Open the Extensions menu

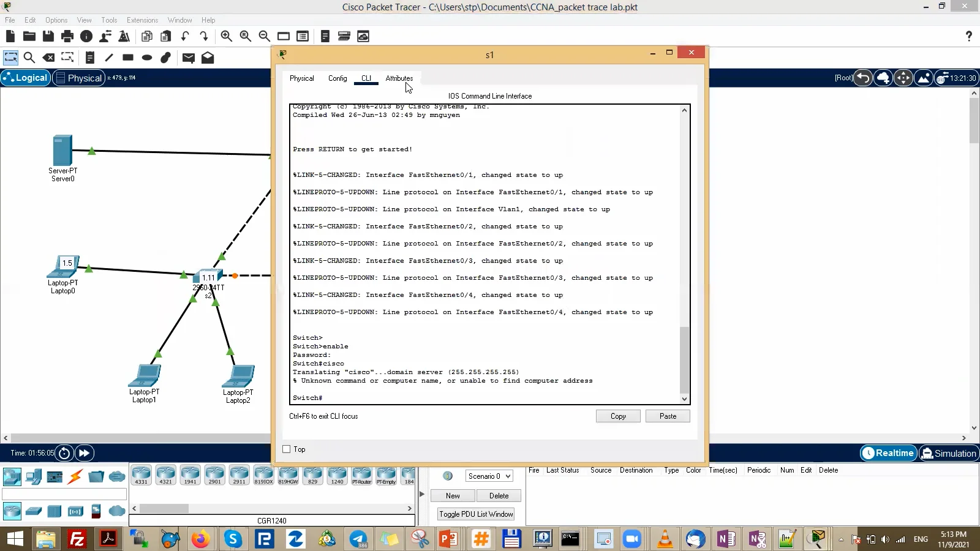point(142,20)
